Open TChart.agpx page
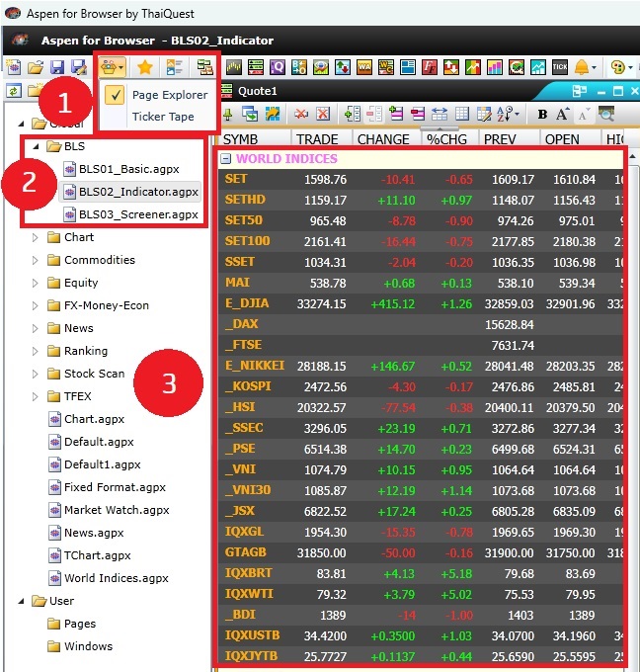The image size is (640, 672). coord(90,555)
